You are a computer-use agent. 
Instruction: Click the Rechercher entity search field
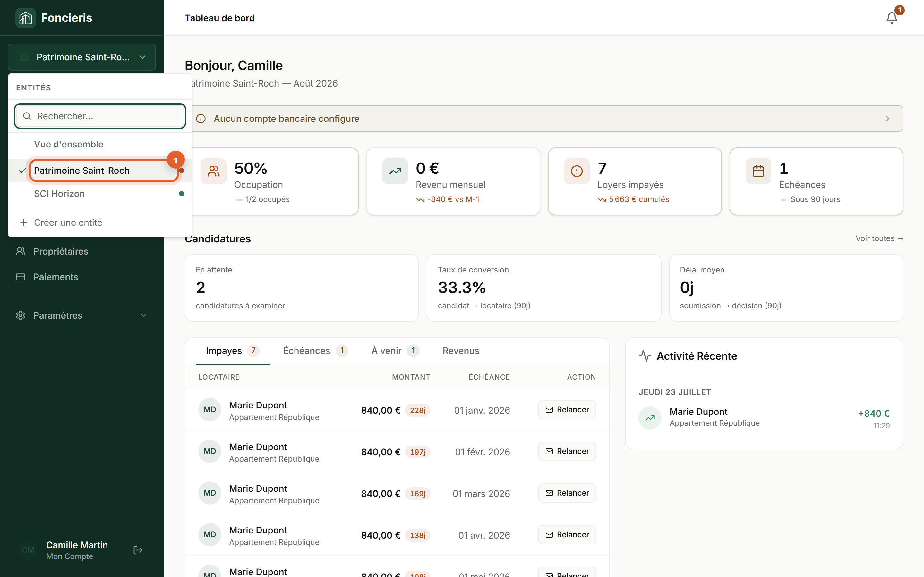click(100, 116)
